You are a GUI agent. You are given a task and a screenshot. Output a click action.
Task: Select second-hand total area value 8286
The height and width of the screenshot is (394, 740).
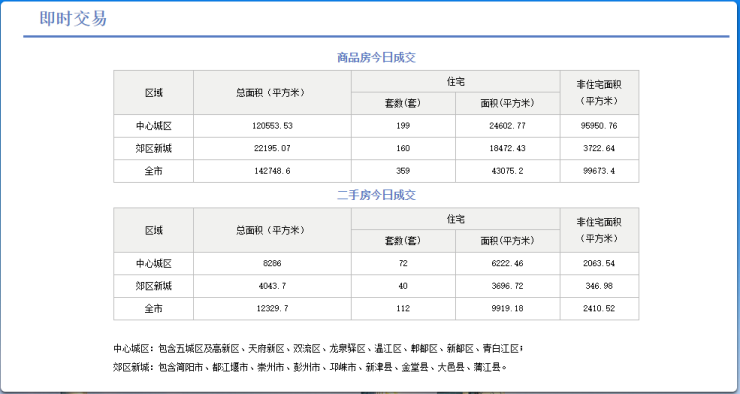click(272, 263)
